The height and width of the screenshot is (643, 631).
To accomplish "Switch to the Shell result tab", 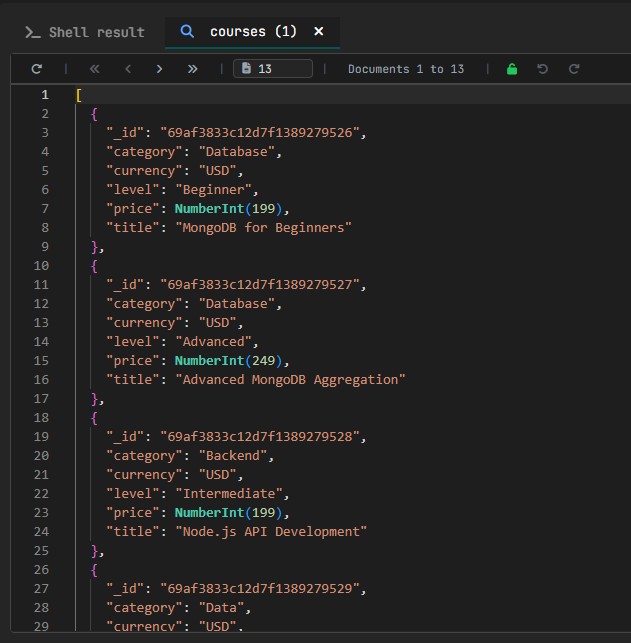I will (x=85, y=32).
